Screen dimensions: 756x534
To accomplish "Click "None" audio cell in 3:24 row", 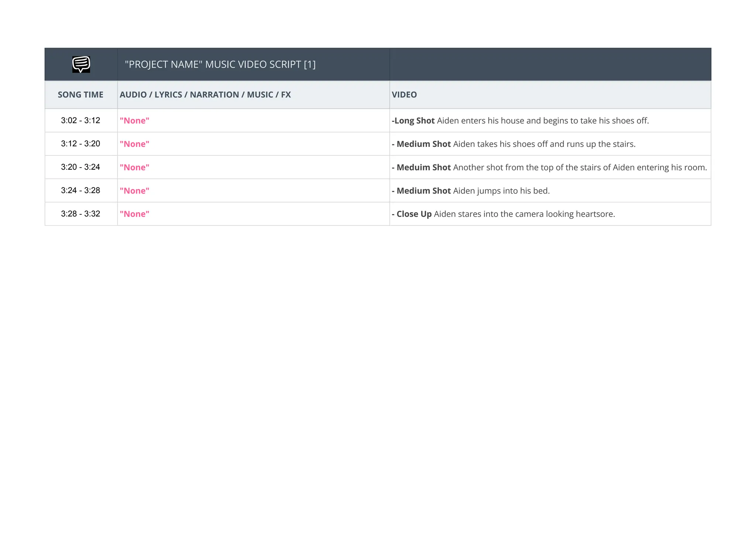I will tap(134, 191).
